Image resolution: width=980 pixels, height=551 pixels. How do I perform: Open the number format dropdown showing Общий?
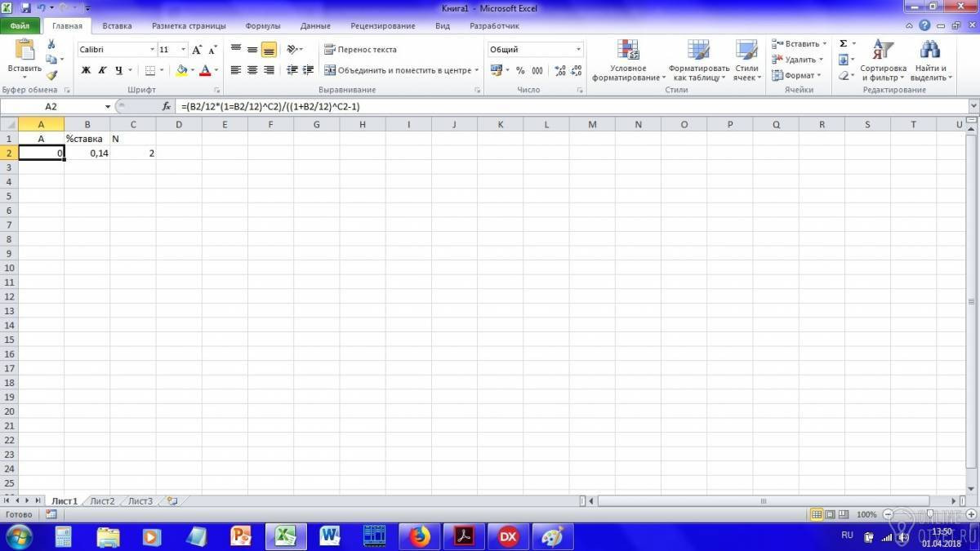coord(578,50)
